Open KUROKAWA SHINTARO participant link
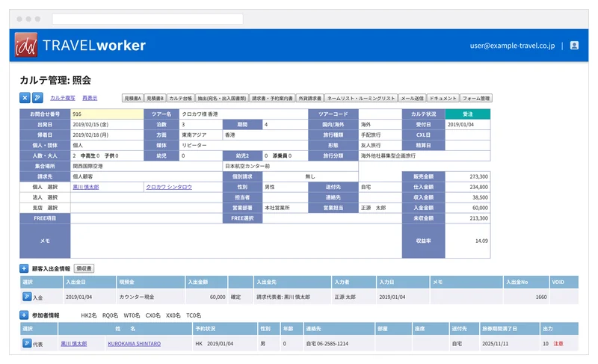 [x=135, y=344]
